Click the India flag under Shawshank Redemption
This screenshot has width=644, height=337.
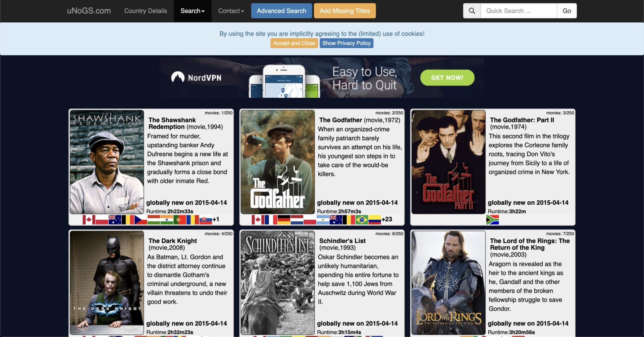pos(167,220)
